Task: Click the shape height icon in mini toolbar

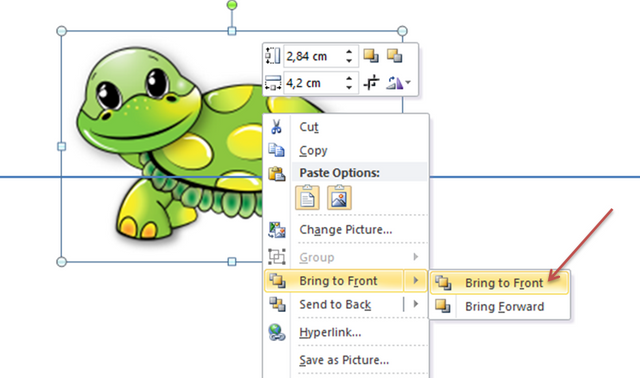Action: (x=273, y=56)
